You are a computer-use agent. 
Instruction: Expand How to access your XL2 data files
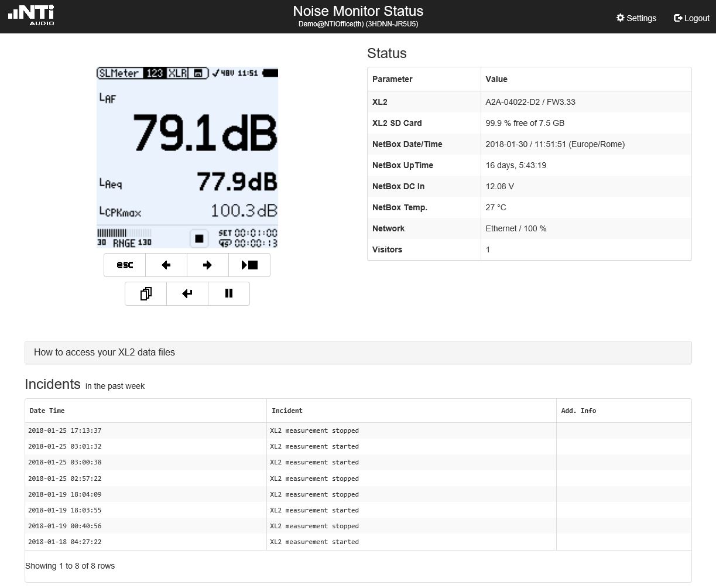coord(104,352)
